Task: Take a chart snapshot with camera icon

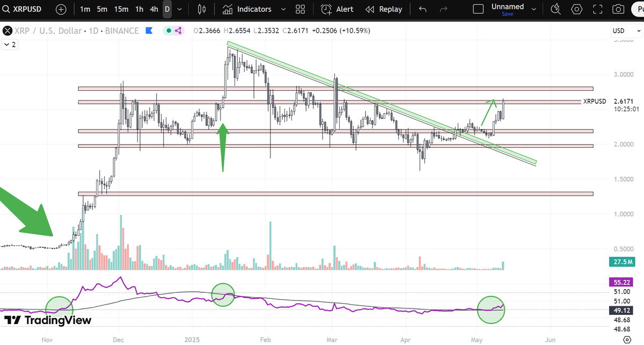Action: (x=618, y=9)
